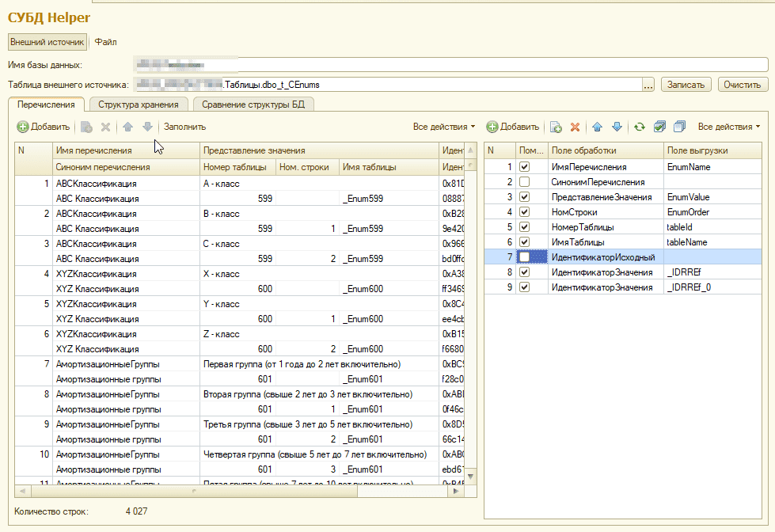The image size is (775, 532).
Task: Select the 'Вторая группа' value cell
Action: tap(319, 394)
